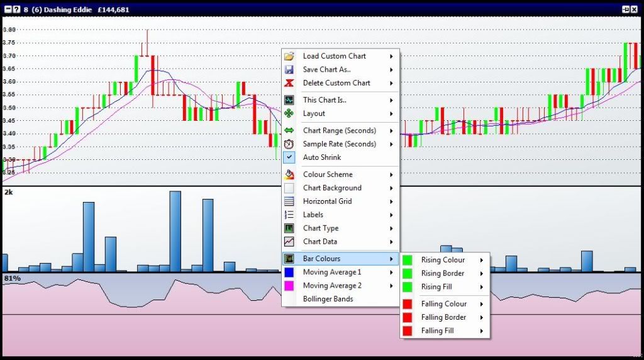Click the This Chart Is icon
644x360 pixels.
pos(289,100)
